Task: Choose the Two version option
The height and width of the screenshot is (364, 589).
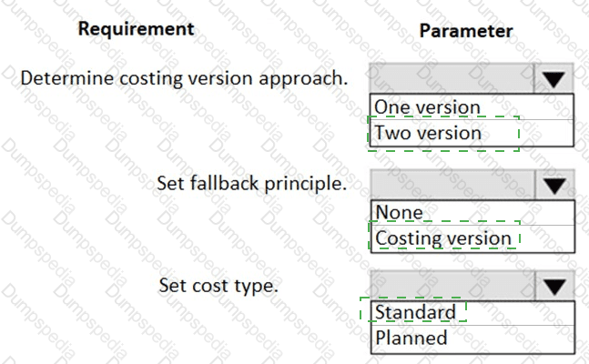Action: click(x=428, y=133)
